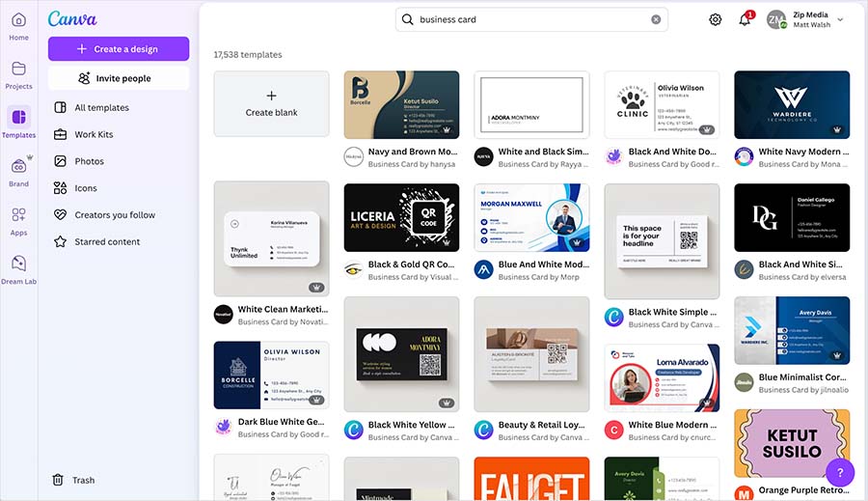The image size is (868, 501).
Task: Click 'White Navy Modern...' template title
Action: 803,152
